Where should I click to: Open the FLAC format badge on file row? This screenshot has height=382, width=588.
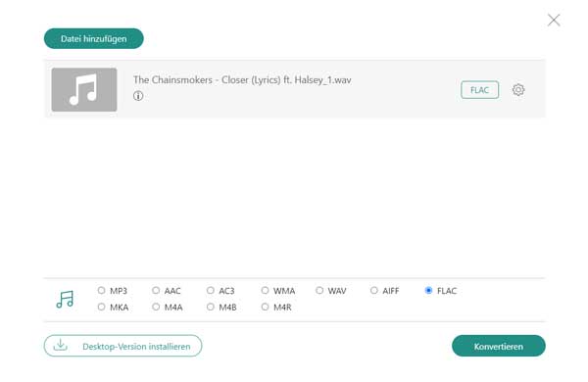pyautogui.click(x=479, y=90)
